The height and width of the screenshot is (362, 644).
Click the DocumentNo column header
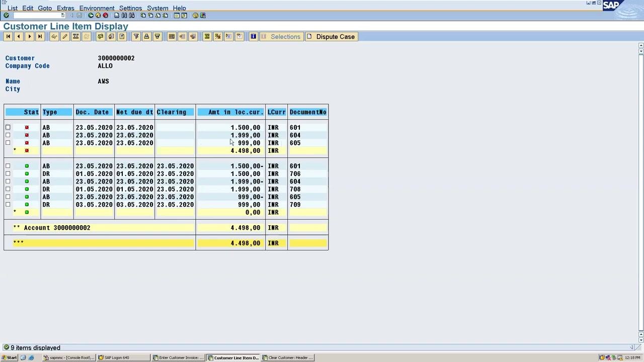[308, 112]
